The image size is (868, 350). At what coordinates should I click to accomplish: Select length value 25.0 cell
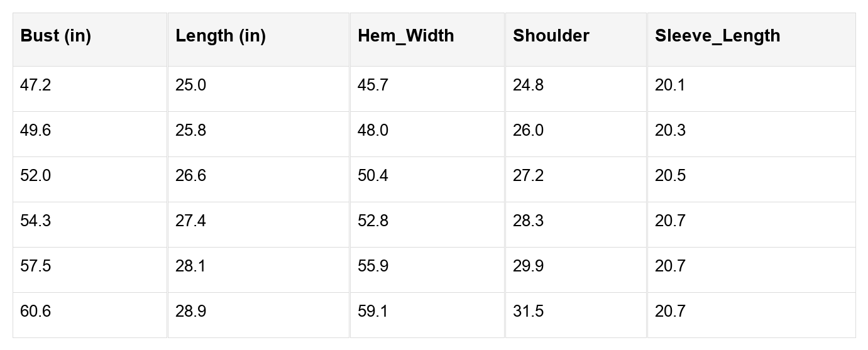pyautogui.click(x=190, y=85)
